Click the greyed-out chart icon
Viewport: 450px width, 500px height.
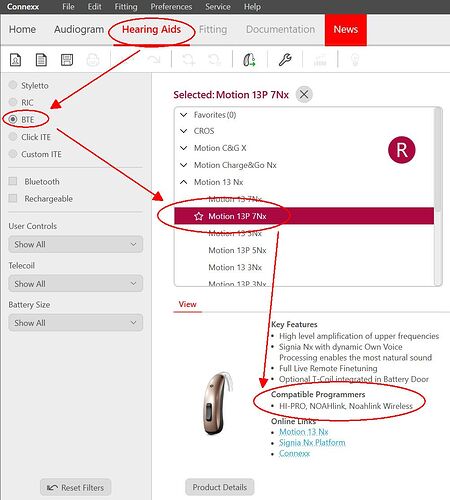320,60
